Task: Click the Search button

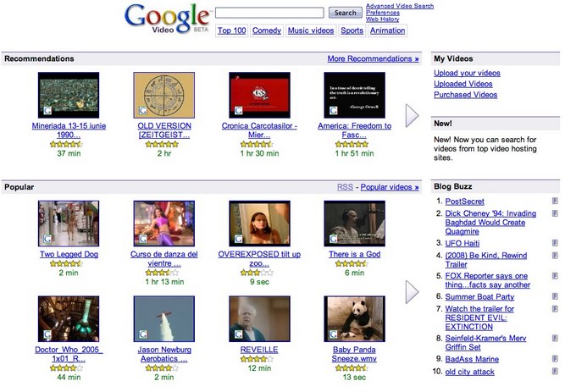Action: (x=346, y=13)
